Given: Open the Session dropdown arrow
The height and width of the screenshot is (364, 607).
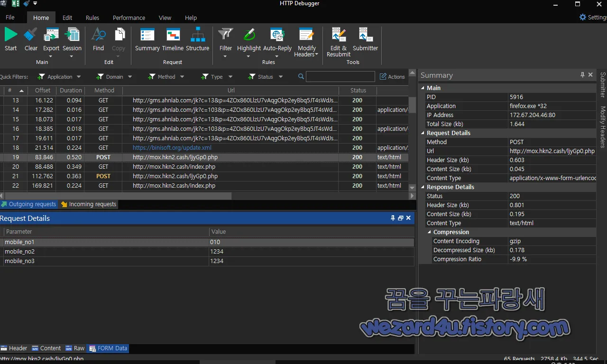Looking at the screenshot, I should pos(72,56).
